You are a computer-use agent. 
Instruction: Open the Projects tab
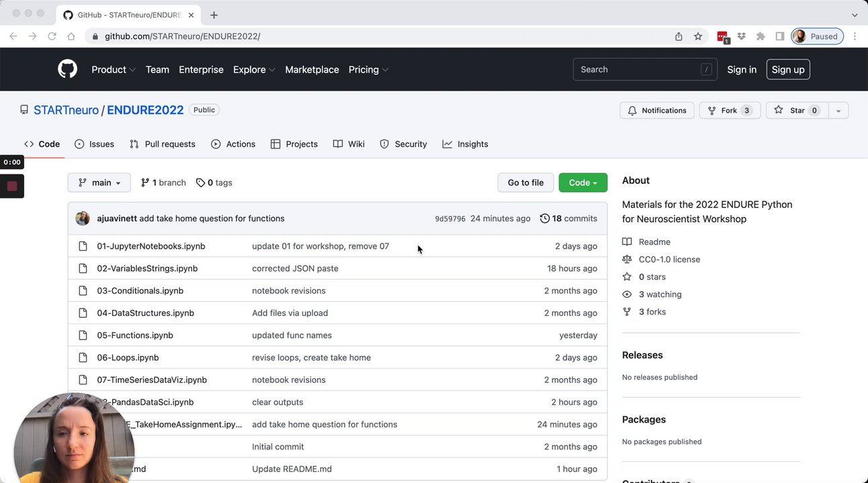click(x=294, y=144)
